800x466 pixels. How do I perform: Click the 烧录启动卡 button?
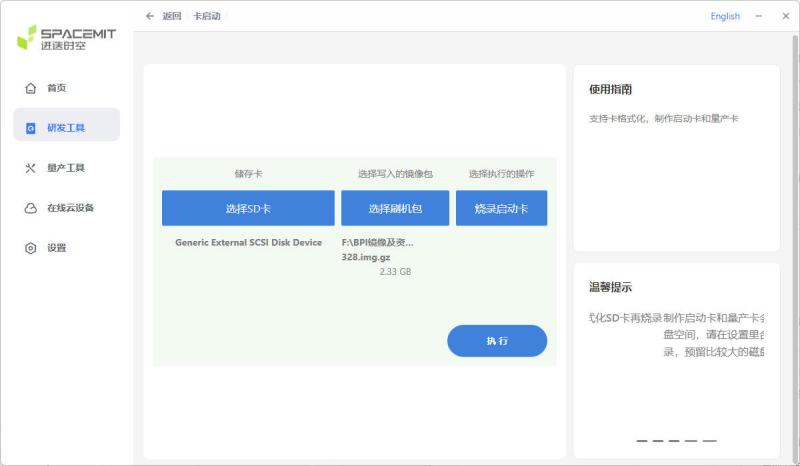[501, 208]
